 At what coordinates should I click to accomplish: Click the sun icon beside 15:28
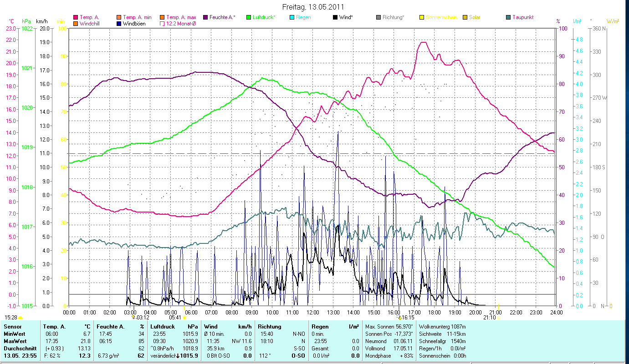(20, 318)
